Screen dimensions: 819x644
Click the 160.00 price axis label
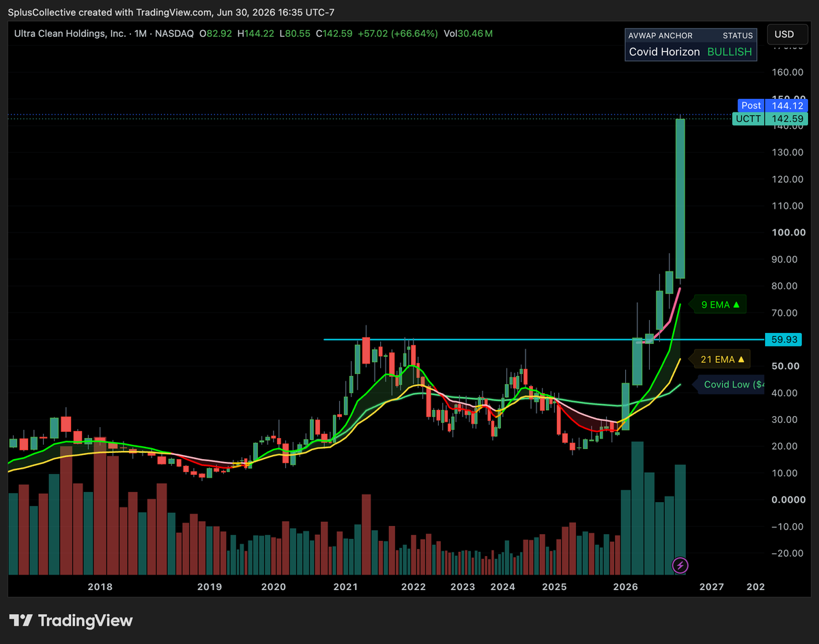click(x=786, y=72)
